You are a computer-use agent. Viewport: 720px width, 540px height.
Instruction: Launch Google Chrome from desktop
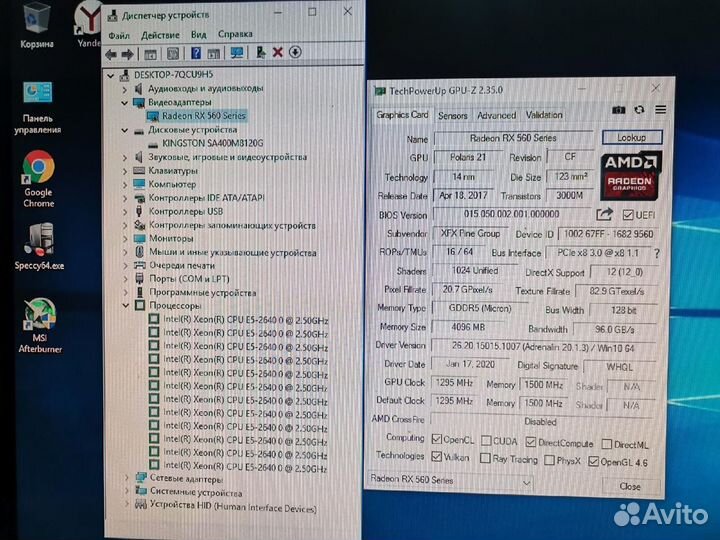tap(39, 178)
